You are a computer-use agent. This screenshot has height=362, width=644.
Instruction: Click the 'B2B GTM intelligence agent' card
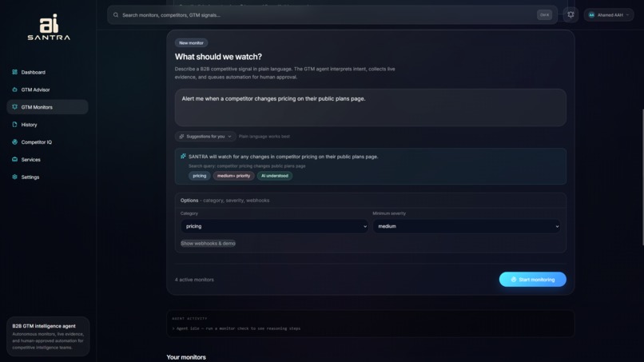pos(48,336)
